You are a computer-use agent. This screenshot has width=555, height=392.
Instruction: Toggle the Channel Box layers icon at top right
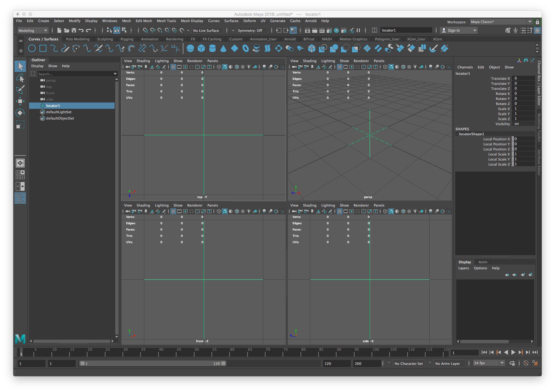click(537, 30)
